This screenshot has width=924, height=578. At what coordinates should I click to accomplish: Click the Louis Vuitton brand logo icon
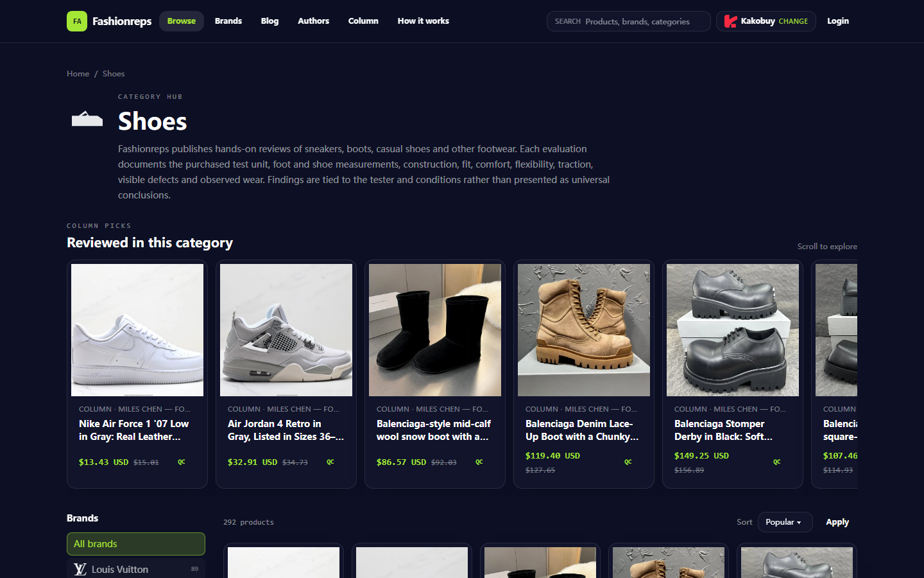(80, 569)
